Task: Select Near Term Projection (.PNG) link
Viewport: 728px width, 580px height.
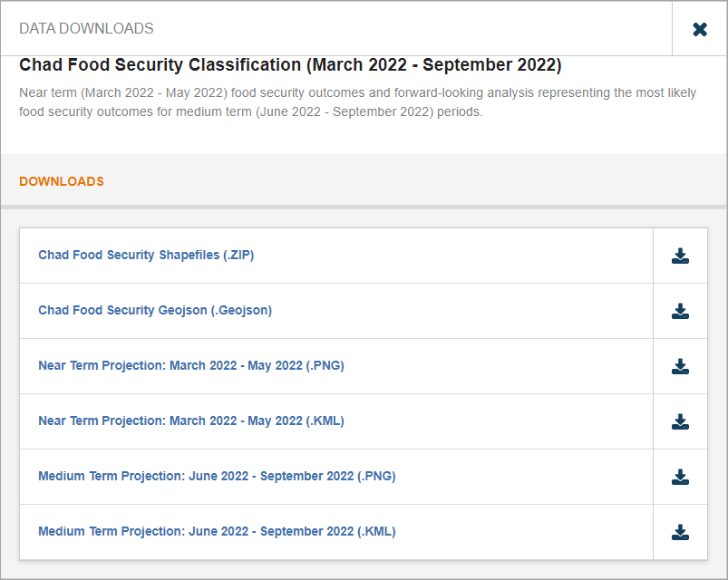Action: click(191, 366)
